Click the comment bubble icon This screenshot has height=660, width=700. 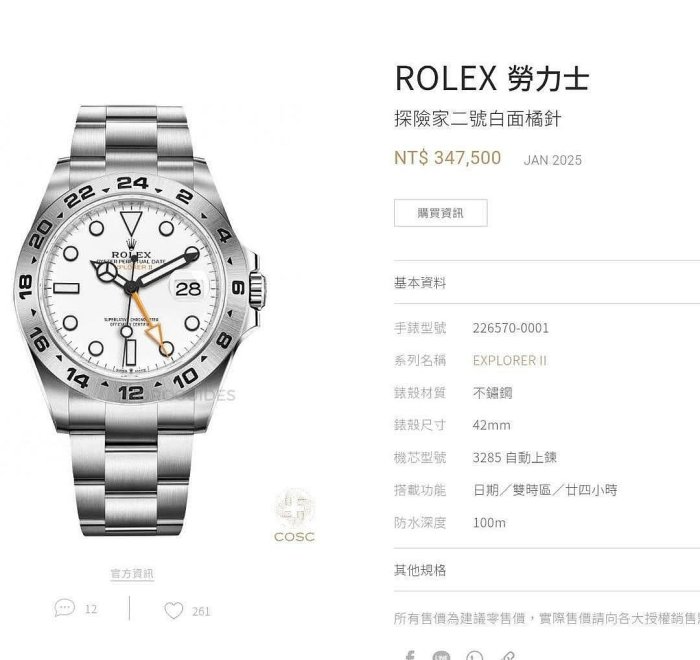coord(64,608)
